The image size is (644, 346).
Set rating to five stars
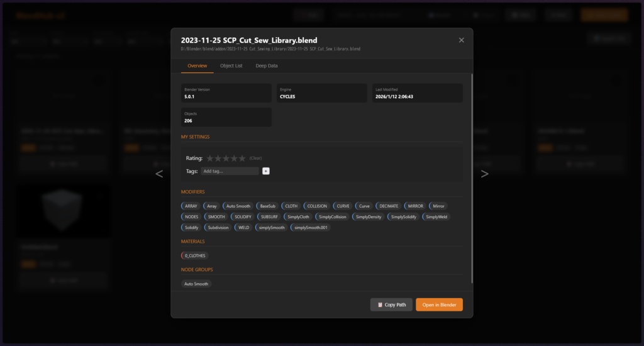click(x=242, y=158)
